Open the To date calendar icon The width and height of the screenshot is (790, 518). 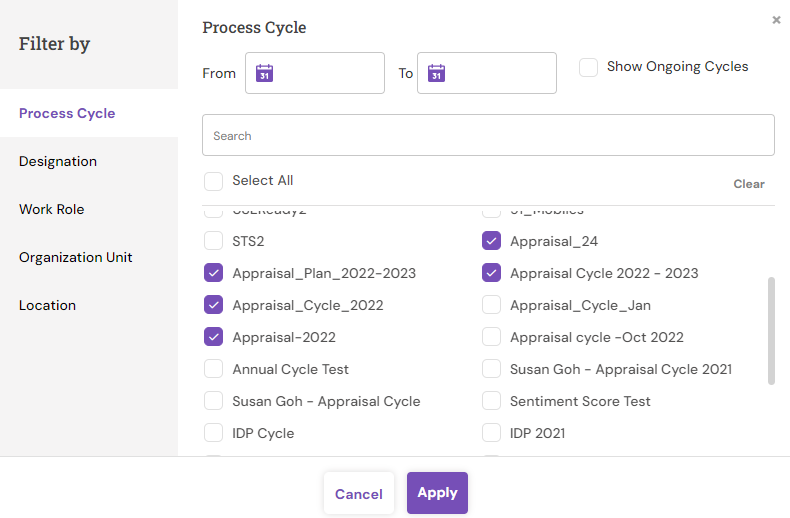click(436, 73)
